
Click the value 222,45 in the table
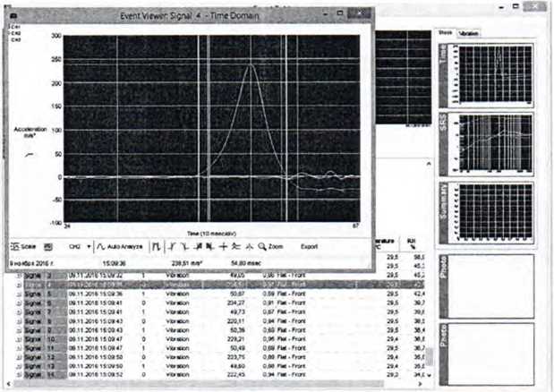[236, 375]
